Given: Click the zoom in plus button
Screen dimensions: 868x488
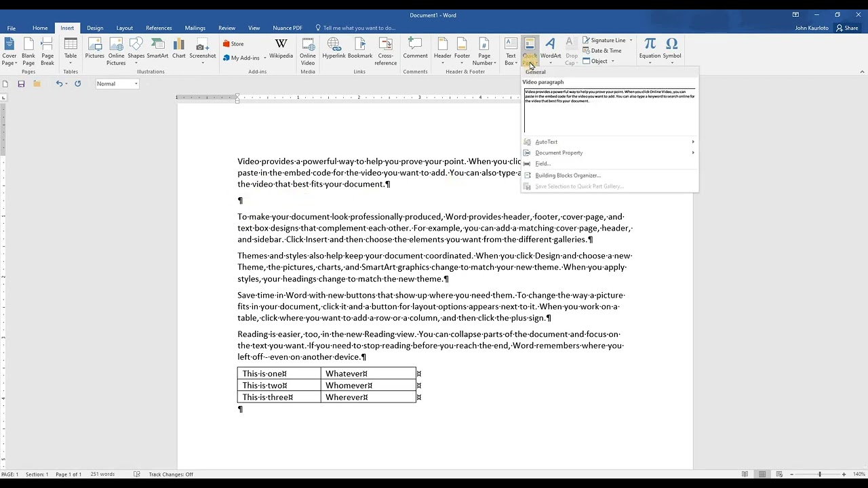Looking at the screenshot, I should click(x=844, y=474).
